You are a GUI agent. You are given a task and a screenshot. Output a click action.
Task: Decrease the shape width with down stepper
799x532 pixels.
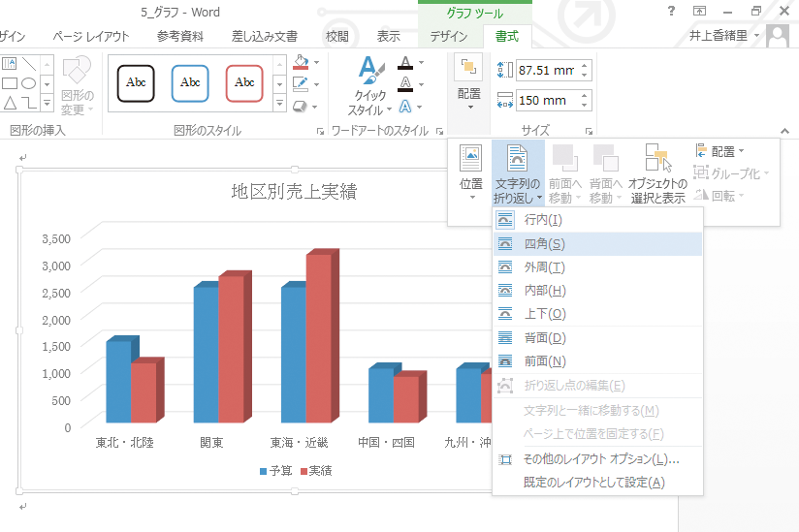point(585,106)
